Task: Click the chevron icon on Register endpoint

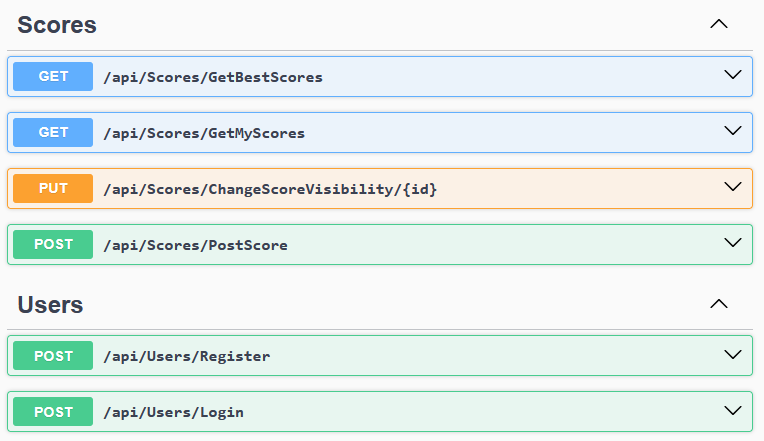Action: tap(731, 355)
